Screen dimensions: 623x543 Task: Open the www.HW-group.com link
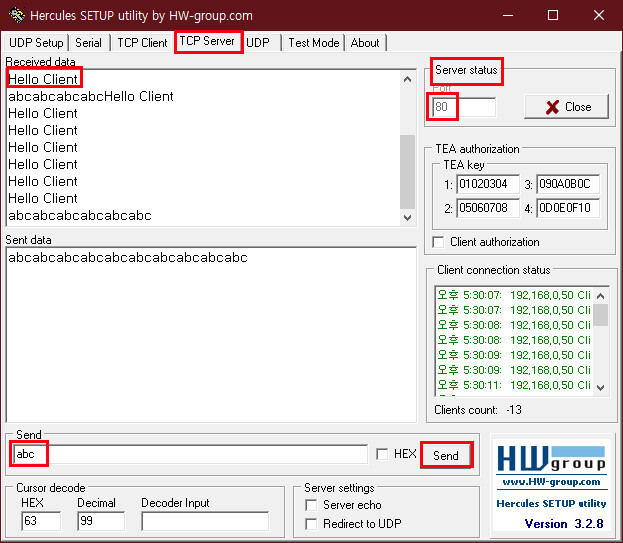(x=551, y=482)
